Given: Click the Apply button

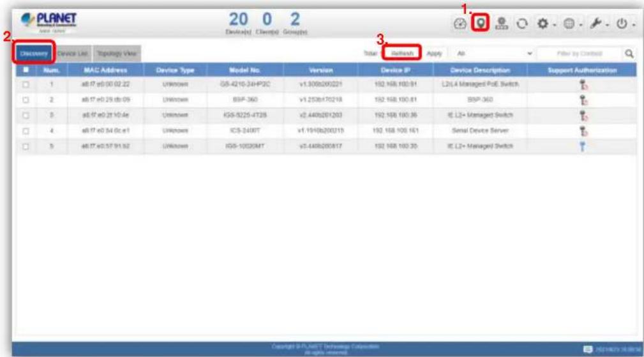Looking at the screenshot, I should [x=434, y=54].
